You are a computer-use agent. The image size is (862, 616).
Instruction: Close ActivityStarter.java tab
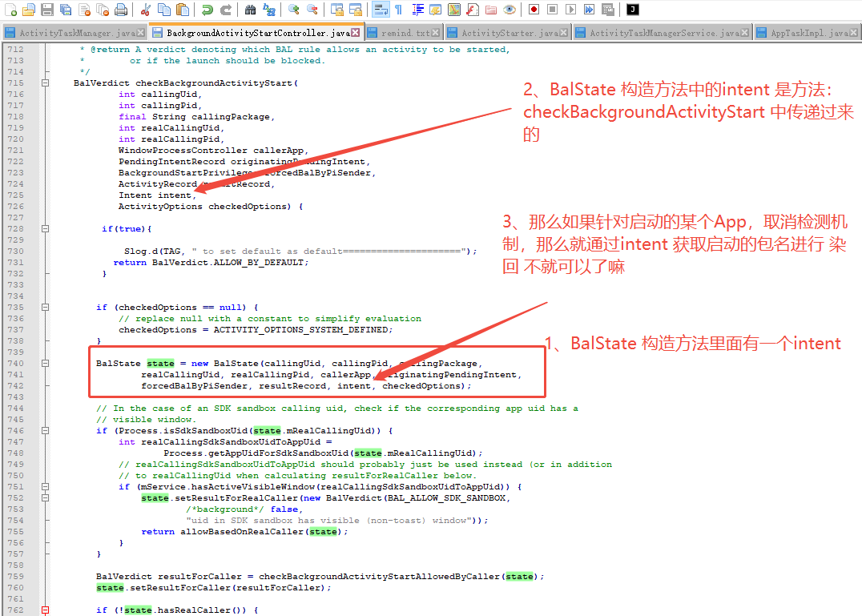coord(563,33)
